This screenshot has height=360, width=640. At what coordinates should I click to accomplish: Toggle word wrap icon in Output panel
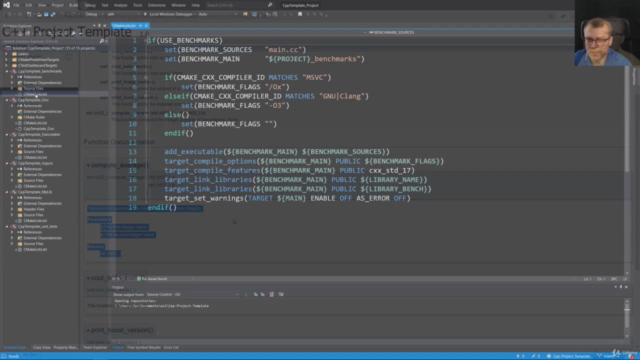(x=281, y=294)
